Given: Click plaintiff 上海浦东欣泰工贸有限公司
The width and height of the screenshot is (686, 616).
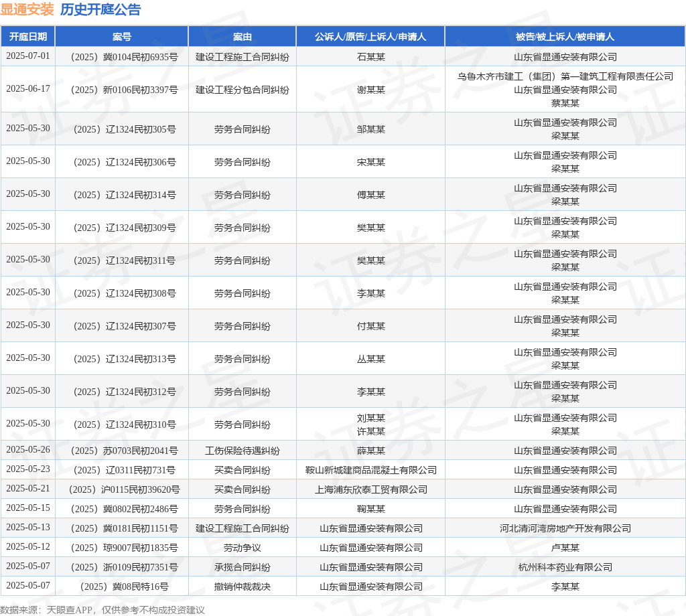Looking at the screenshot, I should 371,489.
